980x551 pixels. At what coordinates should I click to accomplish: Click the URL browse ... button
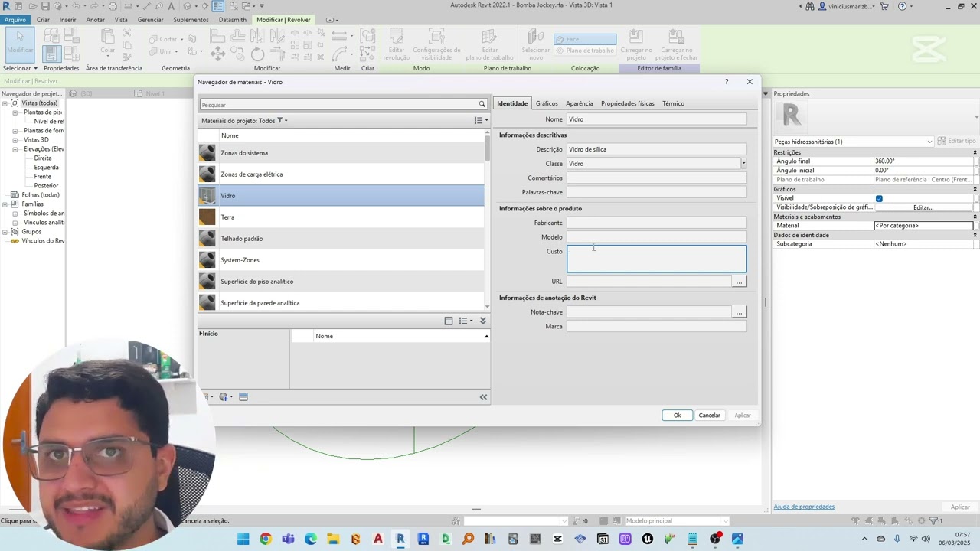(x=739, y=282)
